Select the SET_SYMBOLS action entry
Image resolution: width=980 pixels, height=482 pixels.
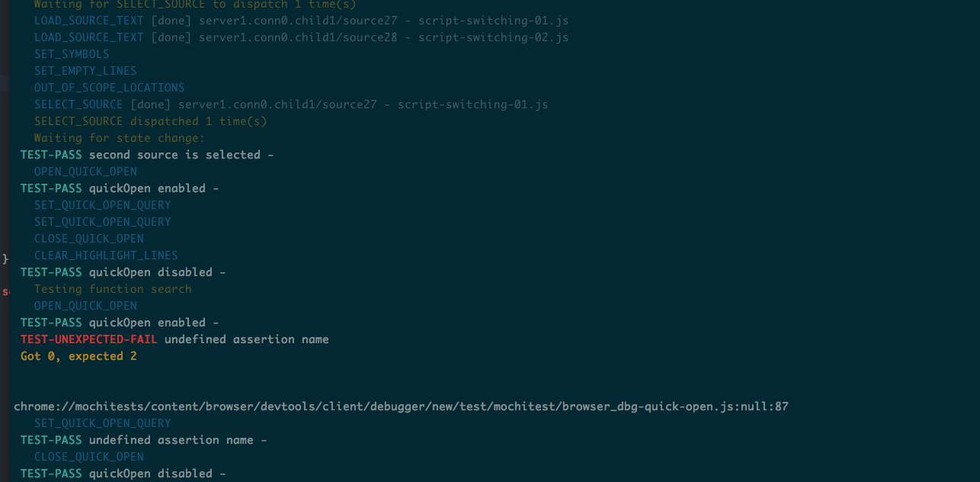[x=72, y=54]
